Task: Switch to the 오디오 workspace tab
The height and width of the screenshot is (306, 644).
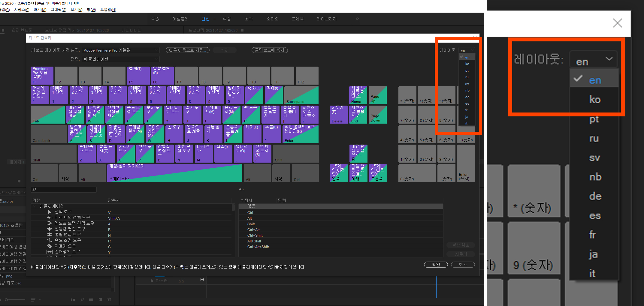Action: pos(273,19)
